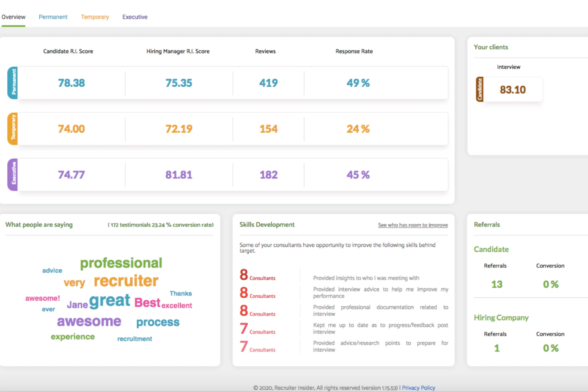This screenshot has height=392, width=588.
Task: Click the orange Temporary row side label
Action: click(x=13, y=129)
